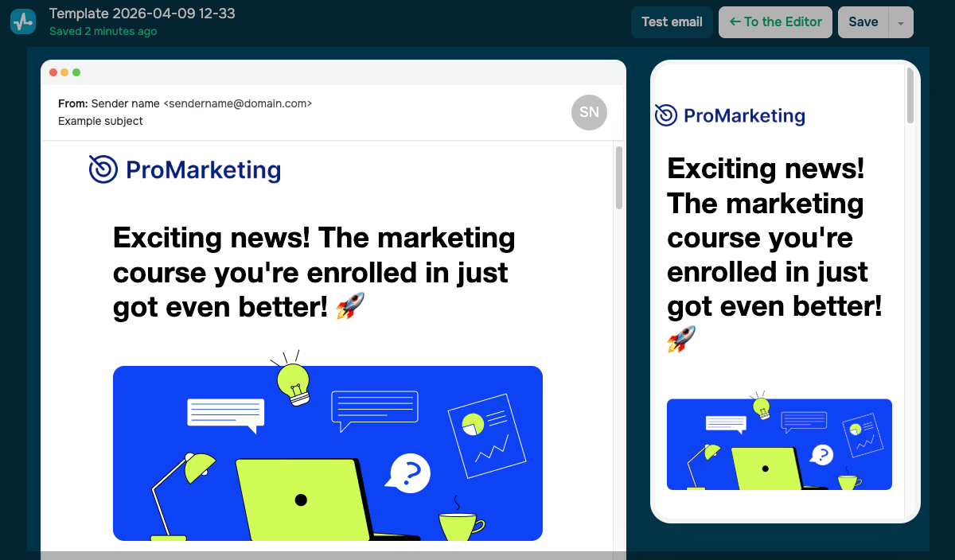Open the Save options dropdown arrow
955x560 pixels.
900,22
